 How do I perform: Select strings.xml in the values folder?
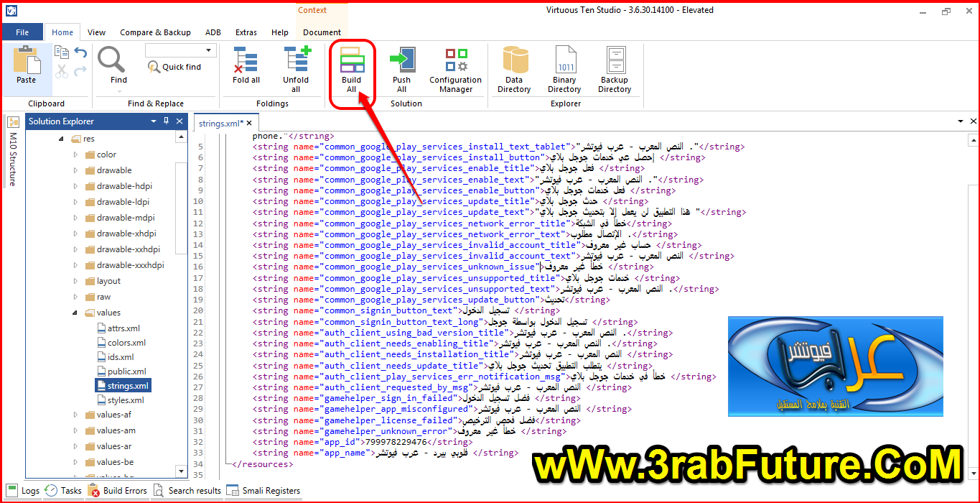(x=123, y=386)
